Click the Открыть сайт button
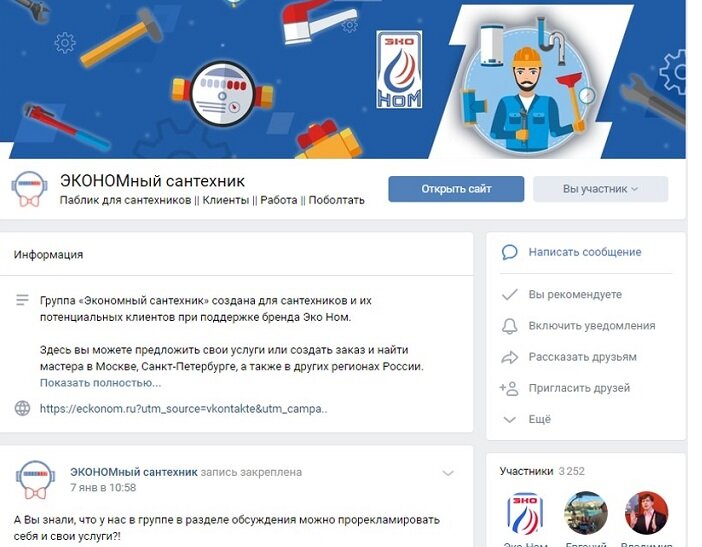 pos(456,189)
